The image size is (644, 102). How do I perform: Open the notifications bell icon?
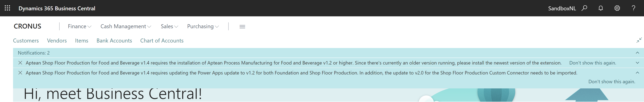[601, 8]
